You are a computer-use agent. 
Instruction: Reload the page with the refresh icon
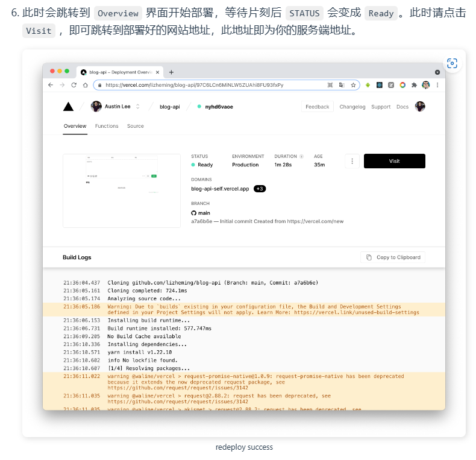(74, 85)
